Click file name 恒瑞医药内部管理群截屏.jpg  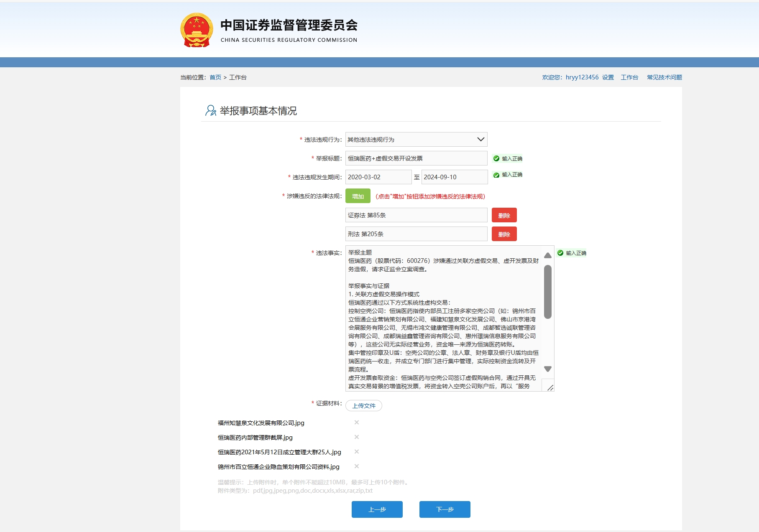point(255,438)
